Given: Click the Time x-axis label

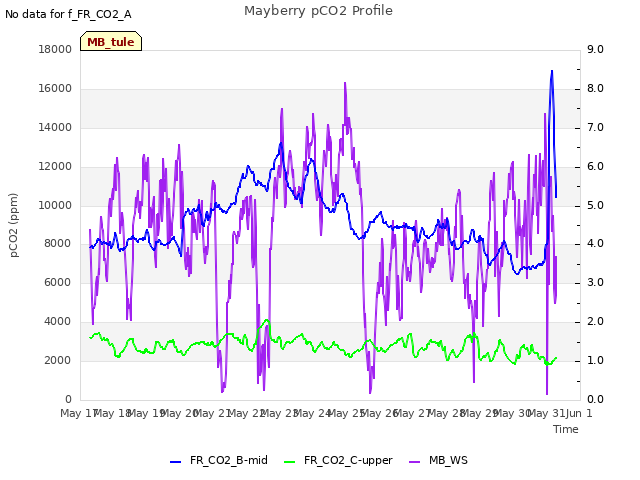Looking at the screenshot, I should tap(566, 429).
